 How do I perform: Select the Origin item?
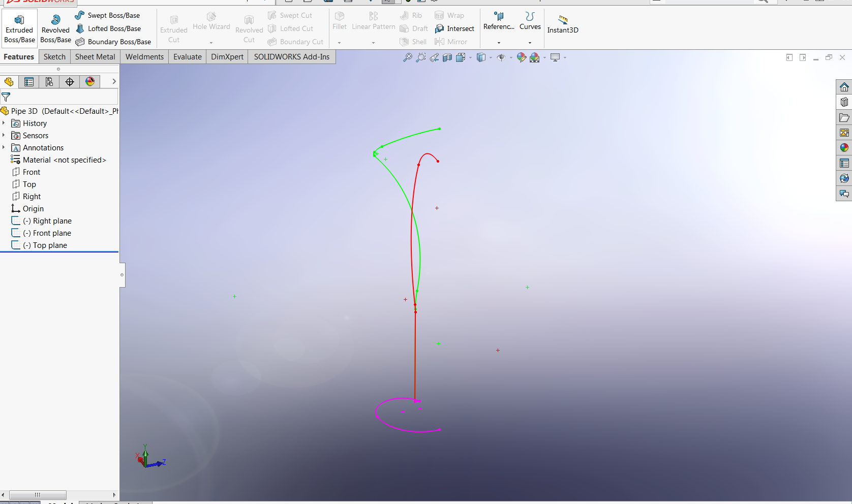[27, 208]
